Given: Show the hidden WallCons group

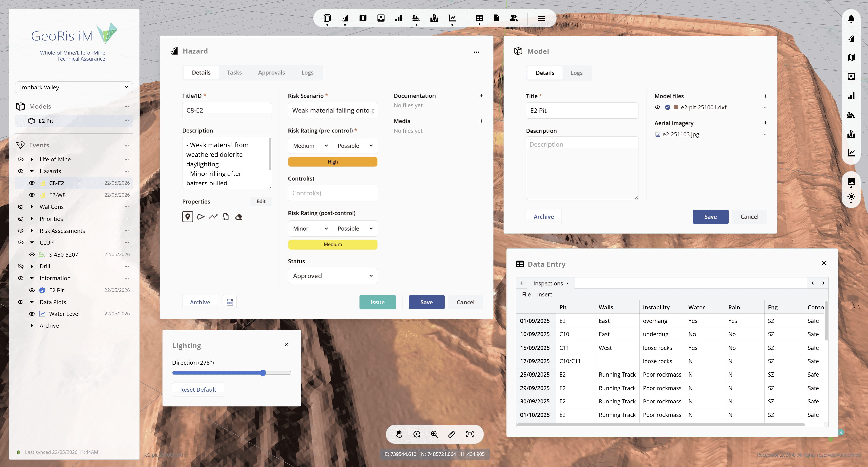Looking at the screenshot, I should 21,207.
